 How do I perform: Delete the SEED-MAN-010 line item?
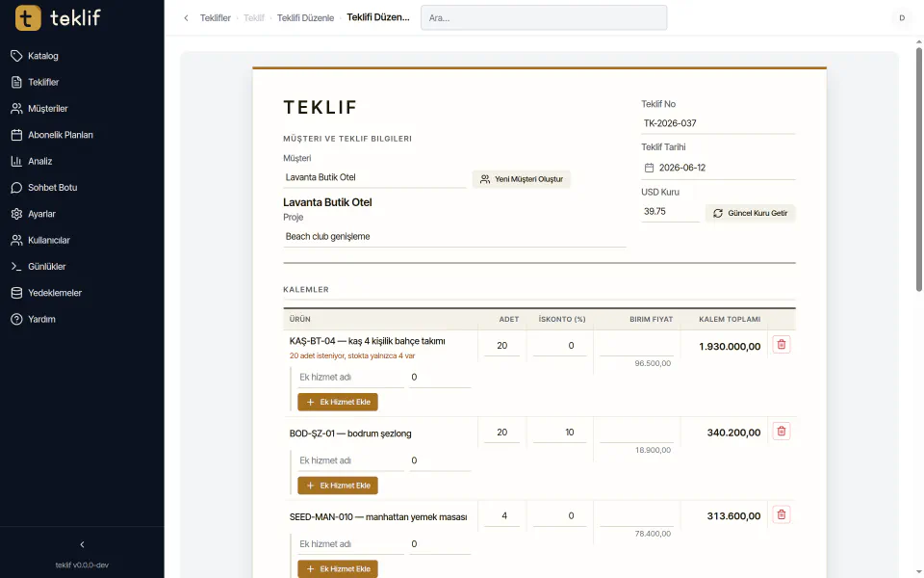click(782, 514)
